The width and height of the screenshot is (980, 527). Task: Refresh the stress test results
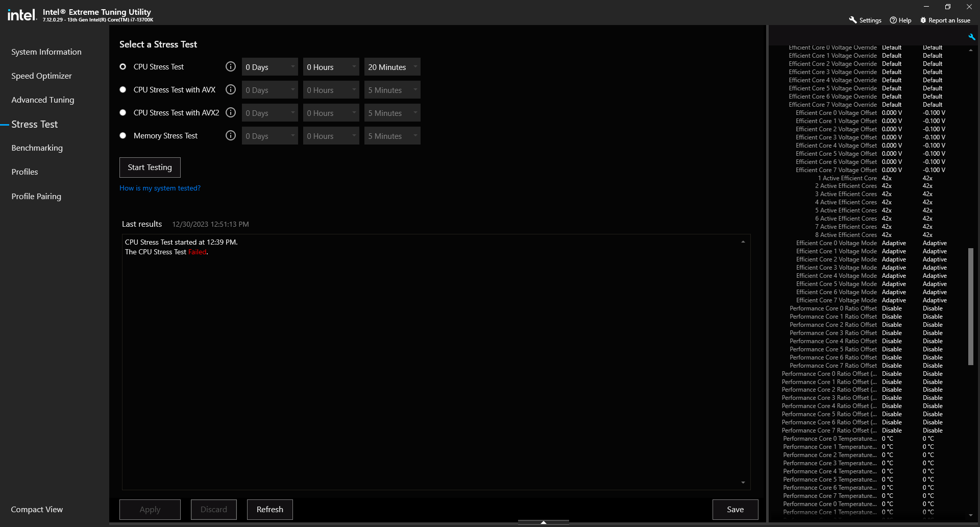tap(270, 510)
